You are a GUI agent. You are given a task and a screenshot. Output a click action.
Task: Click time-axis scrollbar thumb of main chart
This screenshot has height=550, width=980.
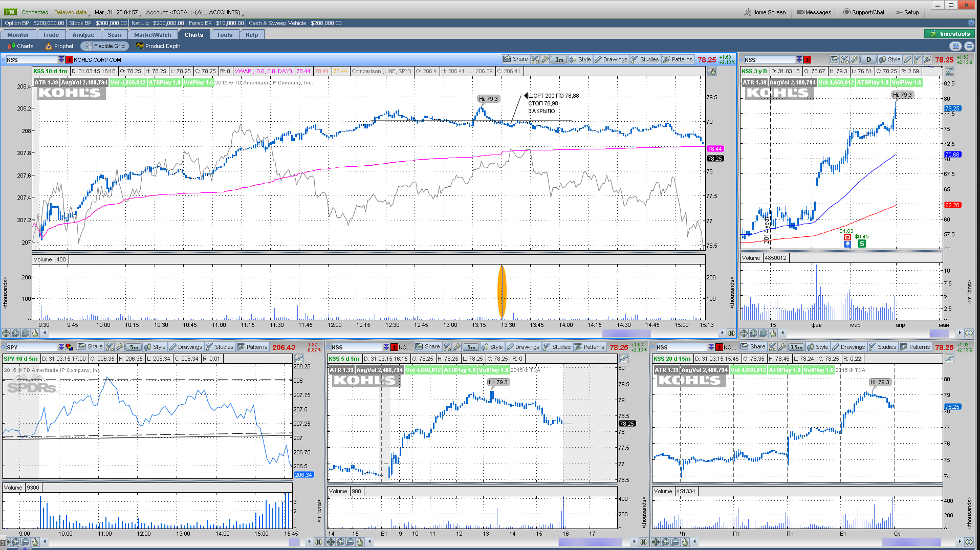(626, 333)
